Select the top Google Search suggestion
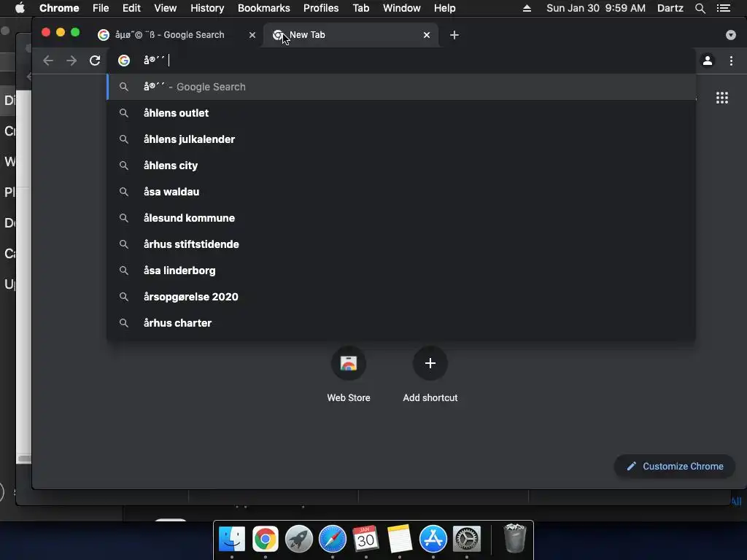The image size is (747, 560). (401, 87)
